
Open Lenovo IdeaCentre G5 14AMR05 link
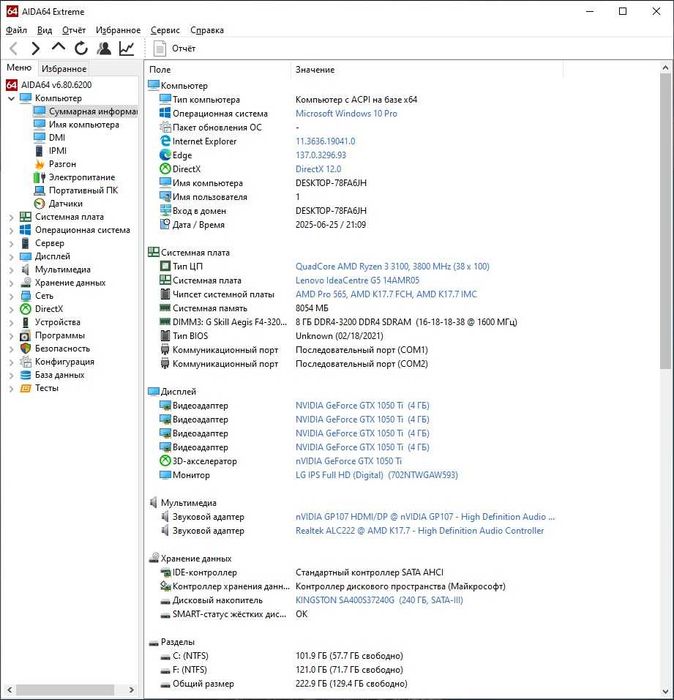pyautogui.click(x=358, y=280)
